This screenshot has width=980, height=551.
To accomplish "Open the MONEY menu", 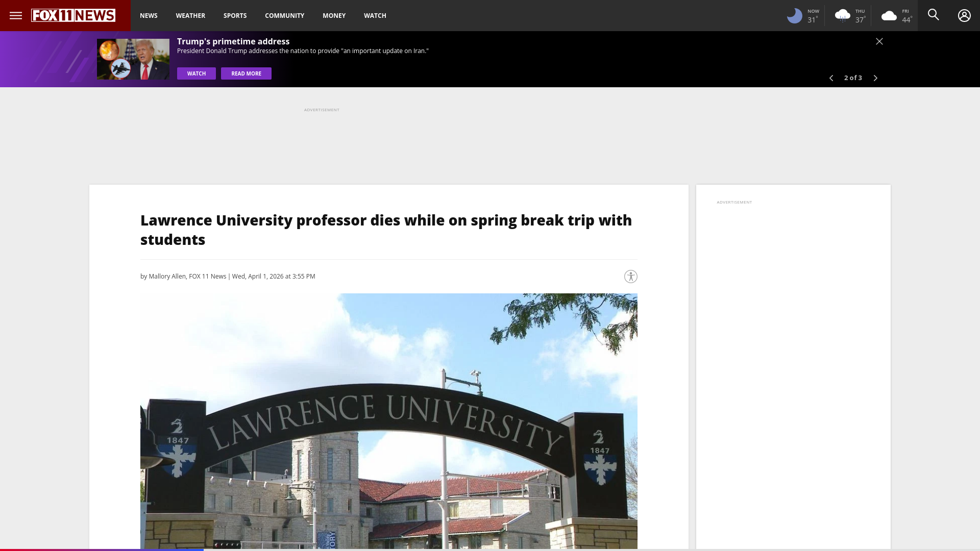I will (x=334, y=15).
